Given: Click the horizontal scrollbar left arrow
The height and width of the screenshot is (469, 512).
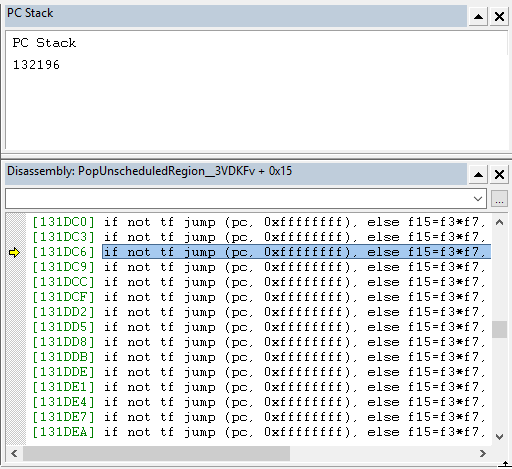Looking at the screenshot, I should [x=14, y=453].
